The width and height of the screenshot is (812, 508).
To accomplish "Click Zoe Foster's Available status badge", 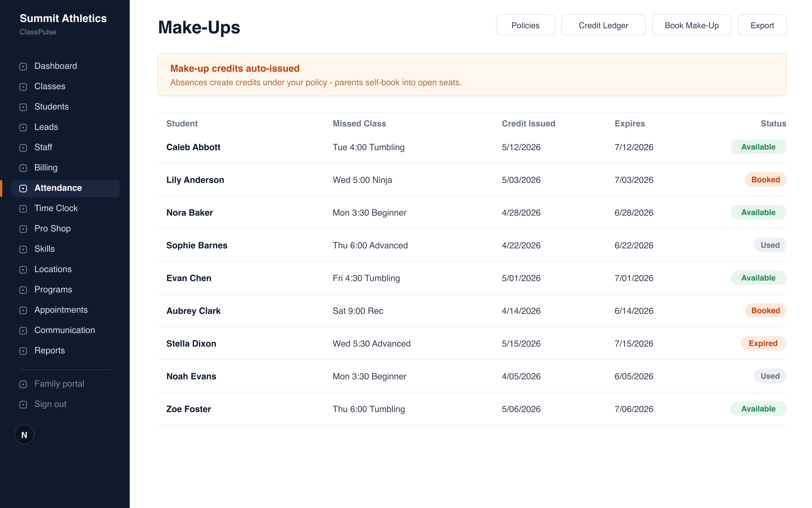I will (758, 409).
